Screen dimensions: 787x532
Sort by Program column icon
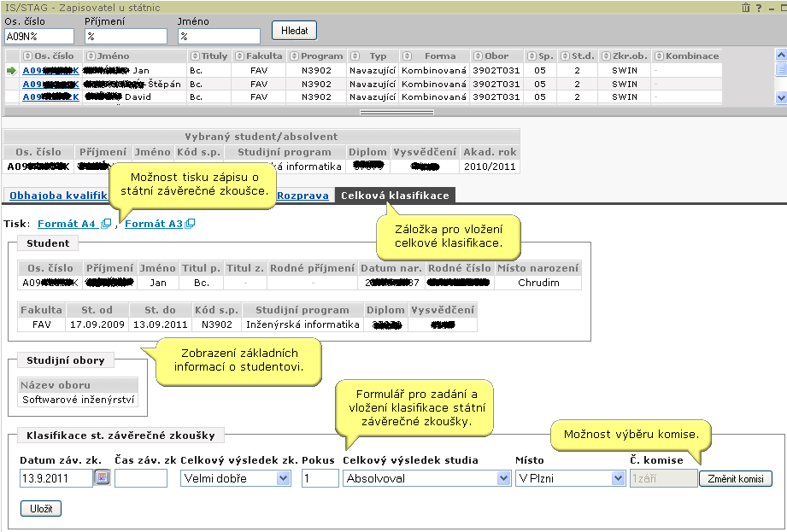295,56
